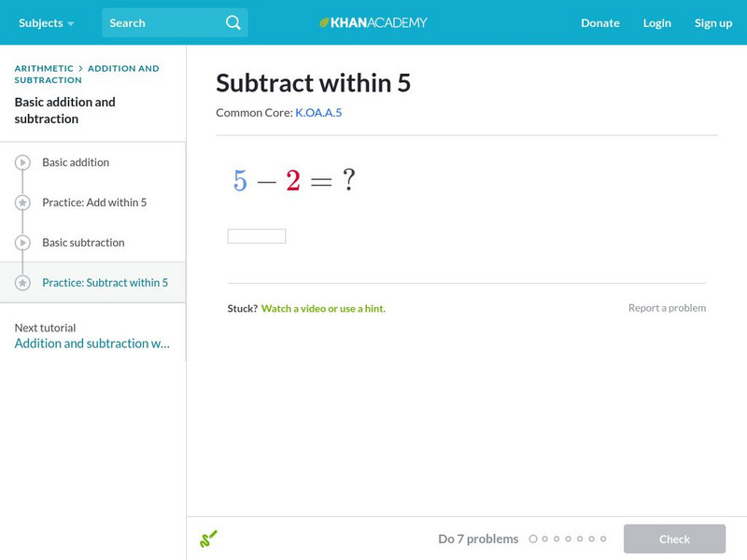This screenshot has width=747, height=560.
Task: Click the play icon beside Basic addition
Action: 23,162
